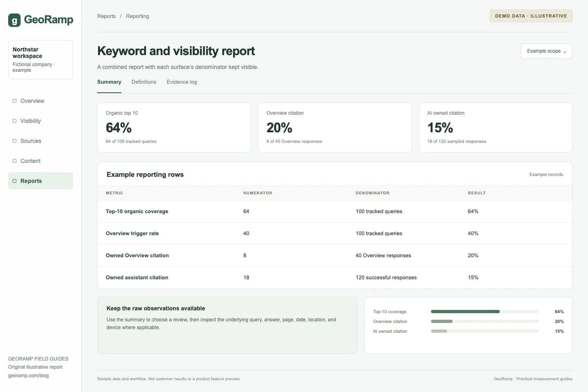The height and width of the screenshot is (392, 588).
Task: Click the georamp.com/blog link
Action: click(x=28, y=376)
